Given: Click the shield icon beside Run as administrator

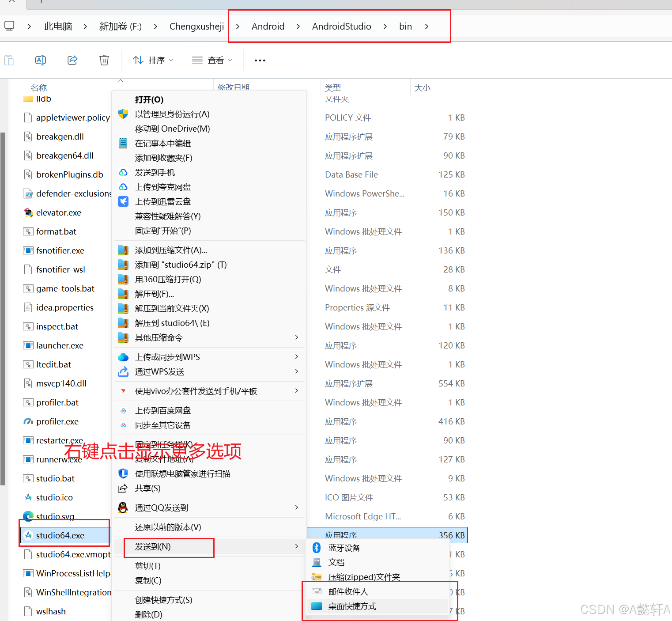Looking at the screenshot, I should [x=123, y=114].
